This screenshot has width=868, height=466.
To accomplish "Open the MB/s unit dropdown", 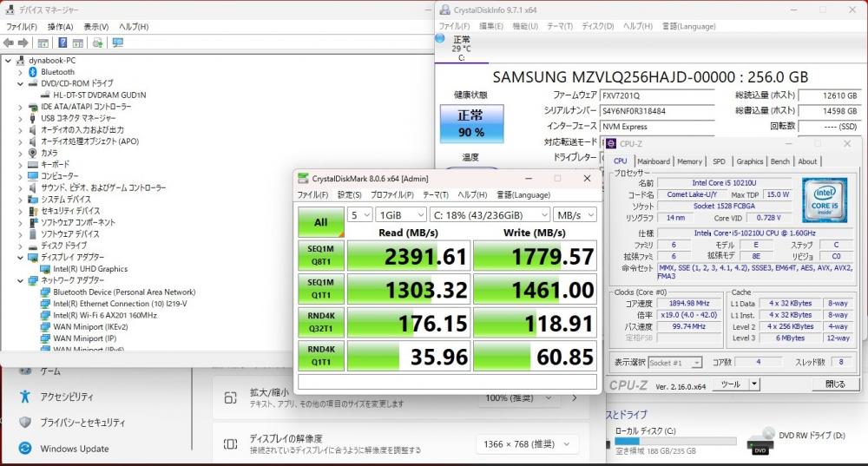I will 575,214.
